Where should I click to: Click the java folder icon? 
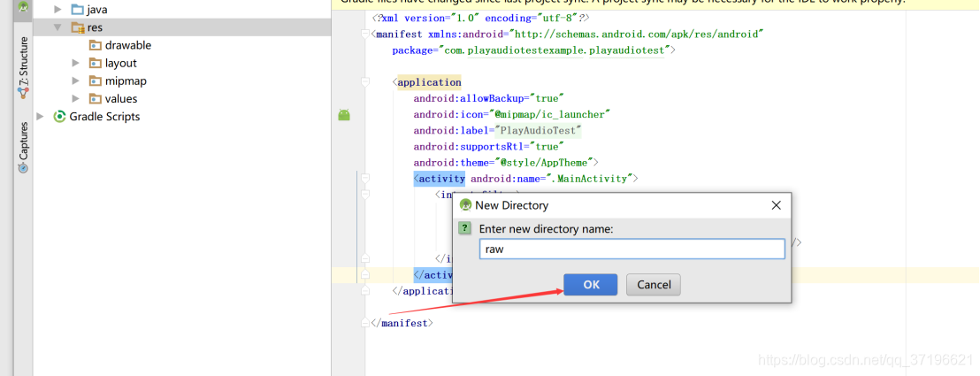(x=78, y=10)
